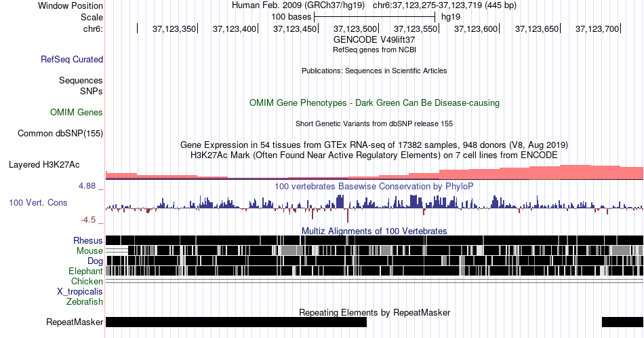Click Human Feb. 2009 (GRCh37/hg19) assembly text
The height and width of the screenshot is (338, 644).
point(298,5)
